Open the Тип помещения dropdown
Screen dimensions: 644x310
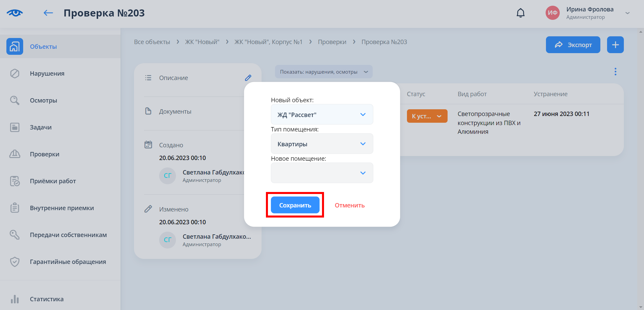tap(322, 144)
